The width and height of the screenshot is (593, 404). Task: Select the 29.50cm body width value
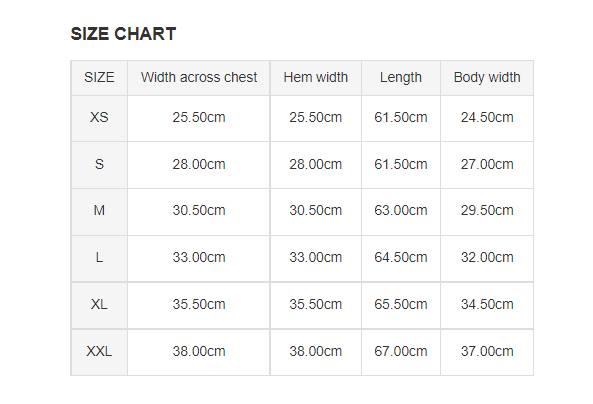tap(487, 211)
